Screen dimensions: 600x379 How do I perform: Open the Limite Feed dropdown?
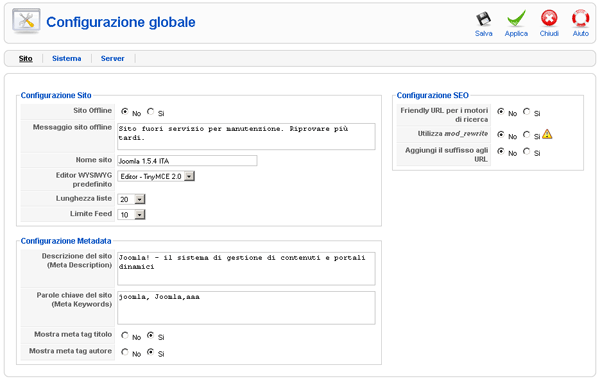point(131,214)
